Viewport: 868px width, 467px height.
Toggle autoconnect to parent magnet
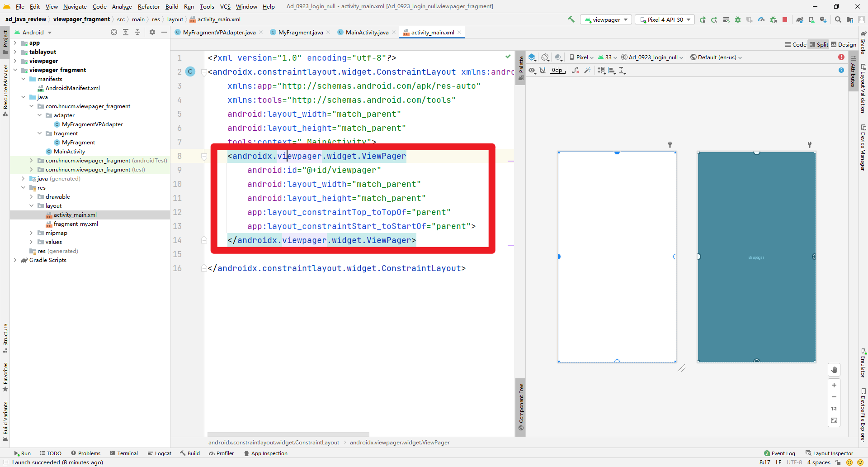pyautogui.click(x=542, y=70)
